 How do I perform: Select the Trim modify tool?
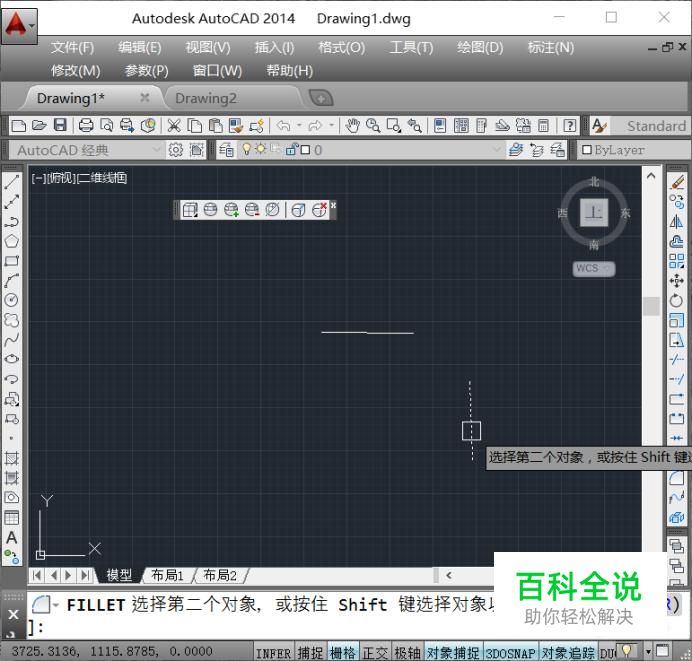point(677,360)
